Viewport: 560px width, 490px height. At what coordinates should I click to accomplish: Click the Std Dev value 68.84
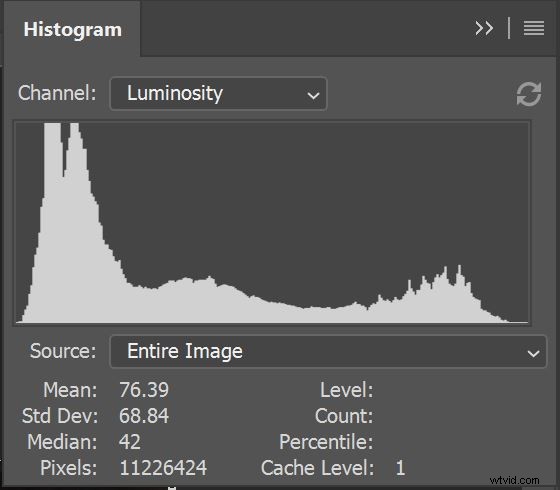coord(144,416)
